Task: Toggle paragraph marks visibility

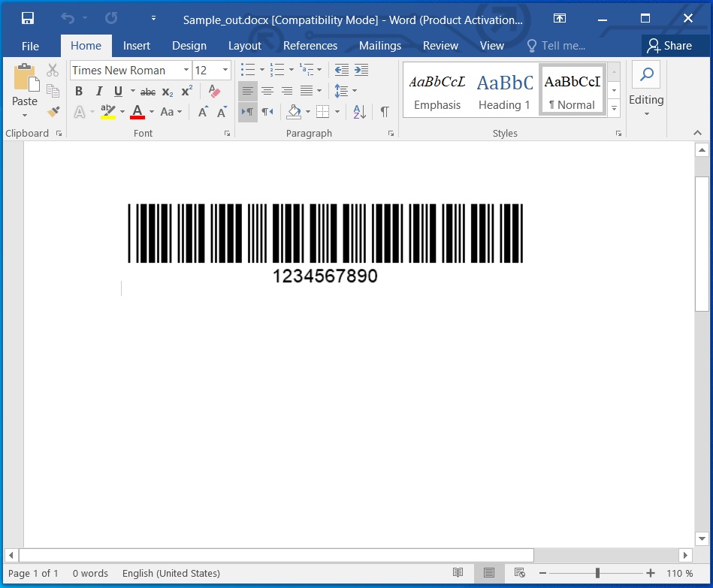Action: click(x=384, y=111)
